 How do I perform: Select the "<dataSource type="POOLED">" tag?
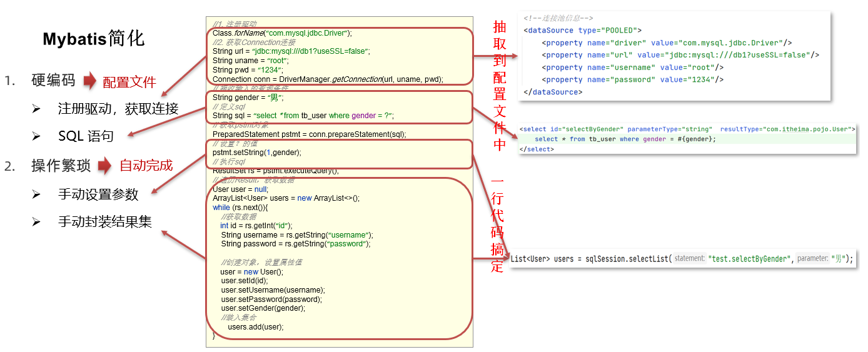(x=582, y=30)
